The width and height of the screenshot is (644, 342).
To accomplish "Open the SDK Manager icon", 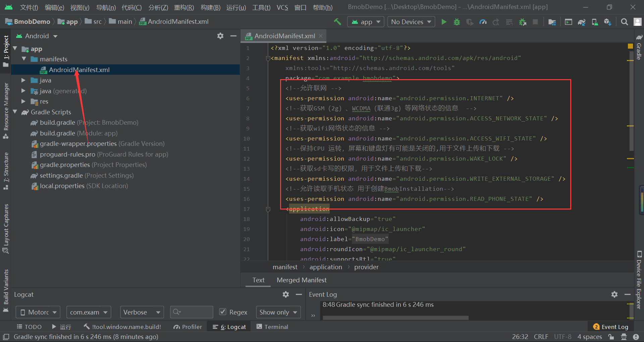I will pos(607,22).
